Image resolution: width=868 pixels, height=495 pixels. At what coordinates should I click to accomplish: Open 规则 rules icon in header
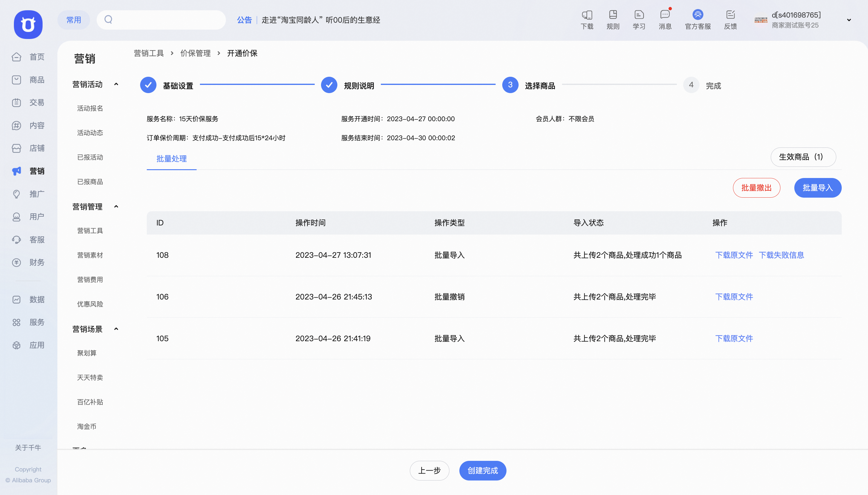tap(613, 15)
